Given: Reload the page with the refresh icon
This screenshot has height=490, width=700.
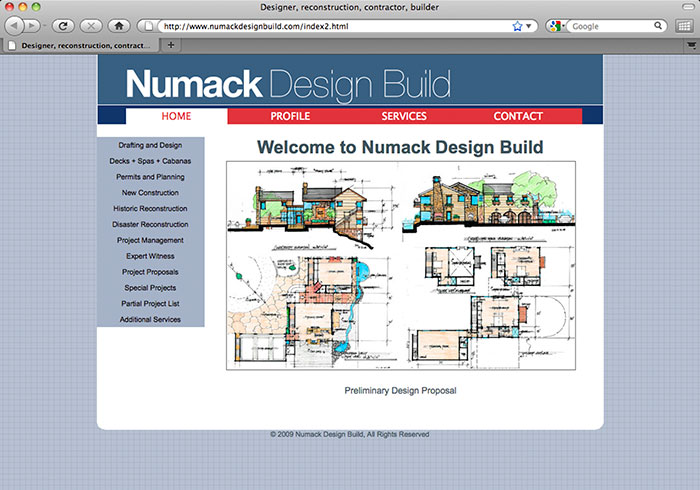Looking at the screenshot, I should coord(63,26).
